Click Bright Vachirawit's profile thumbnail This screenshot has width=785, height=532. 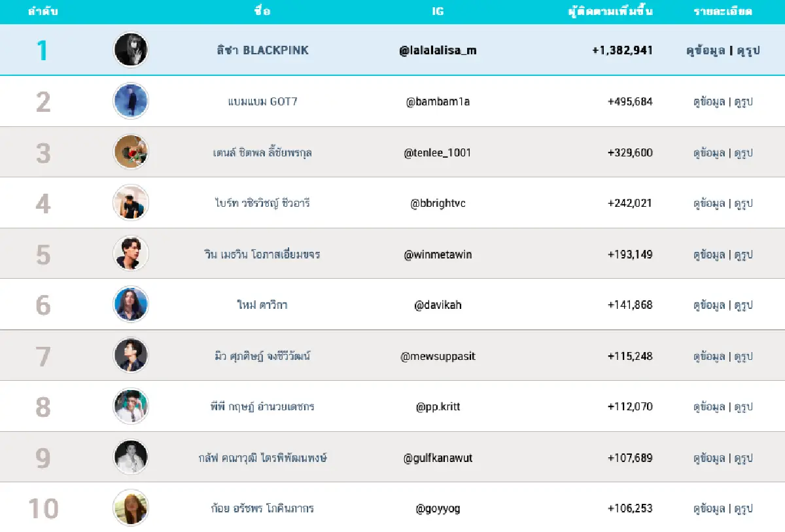point(131,203)
